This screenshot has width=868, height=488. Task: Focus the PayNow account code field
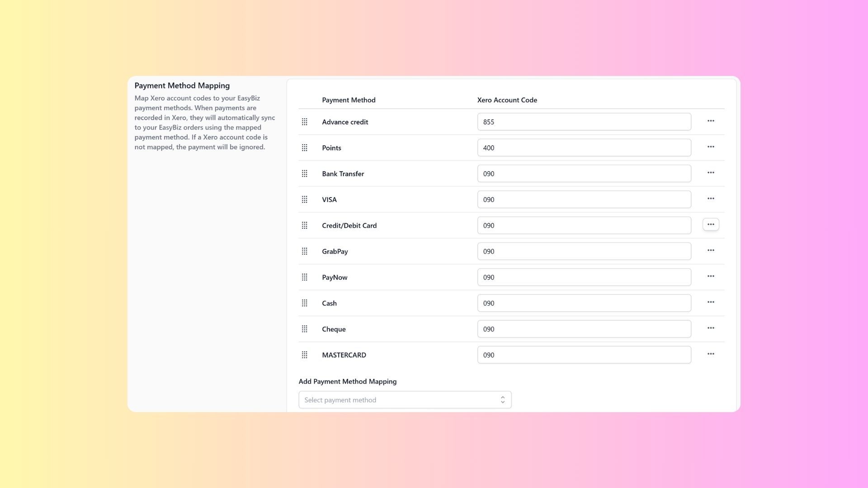coord(584,277)
